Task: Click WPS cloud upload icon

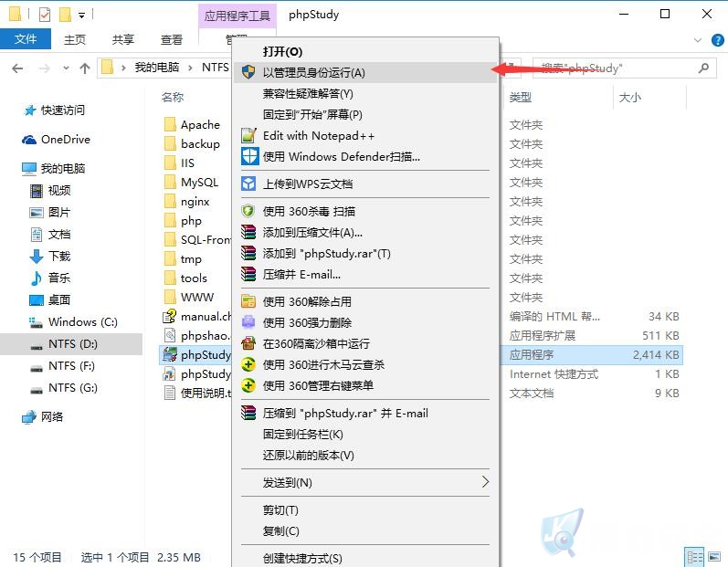Action: pos(248,184)
